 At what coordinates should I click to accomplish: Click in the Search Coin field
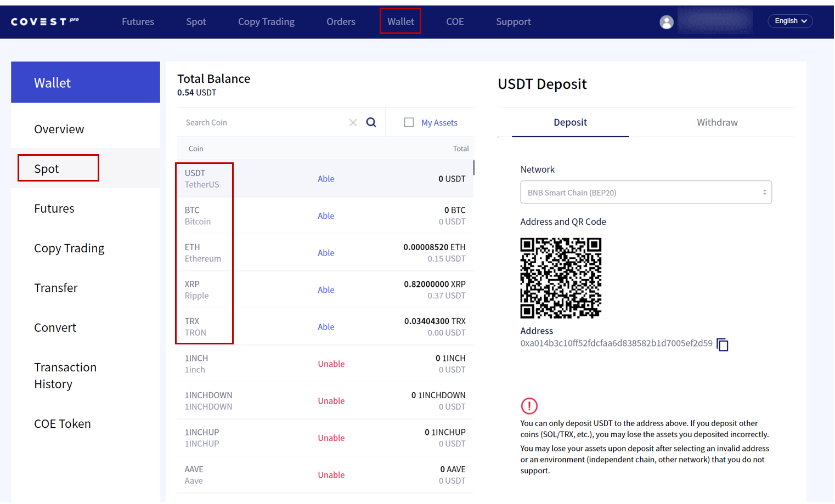click(x=263, y=122)
